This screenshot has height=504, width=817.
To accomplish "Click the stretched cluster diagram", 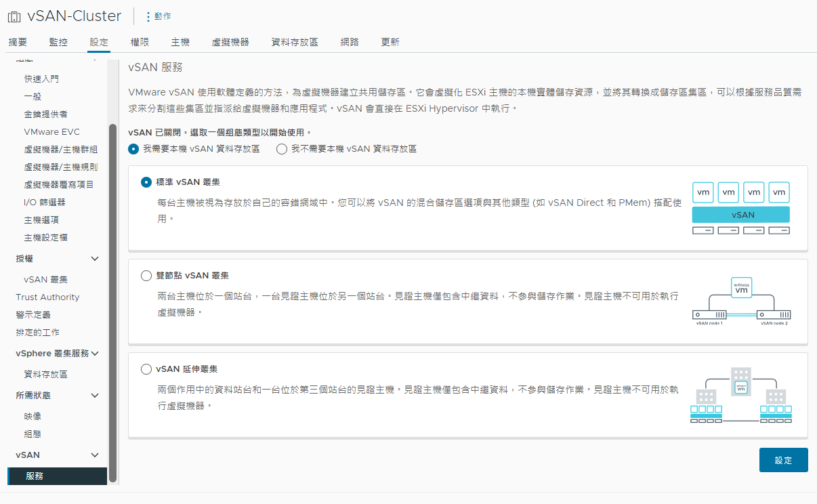I will click(741, 396).
